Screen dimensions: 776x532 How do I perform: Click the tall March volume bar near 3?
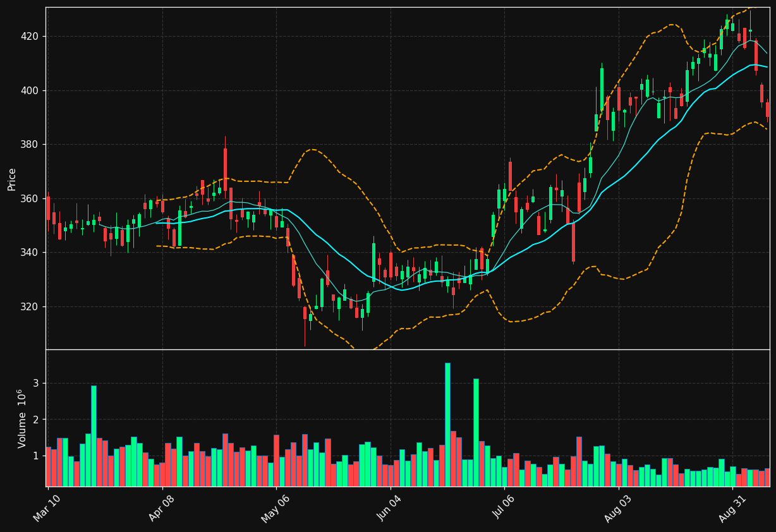click(94, 436)
